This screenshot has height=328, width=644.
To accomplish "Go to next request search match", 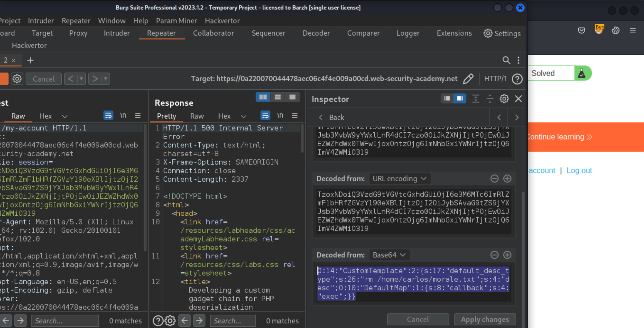I will [20, 320].
